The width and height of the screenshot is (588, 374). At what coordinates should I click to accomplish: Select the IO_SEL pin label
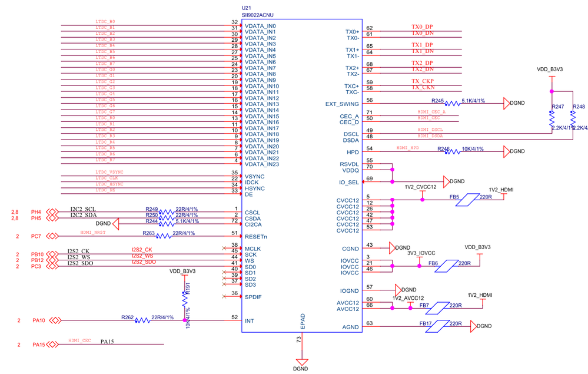pos(349,183)
